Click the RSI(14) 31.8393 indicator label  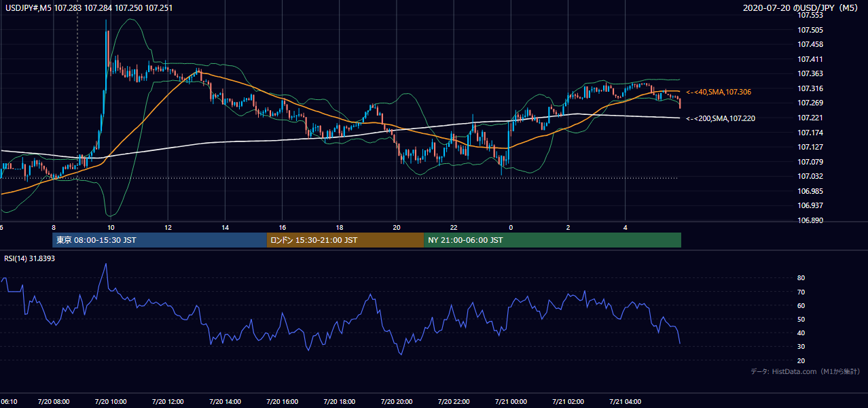click(29, 258)
